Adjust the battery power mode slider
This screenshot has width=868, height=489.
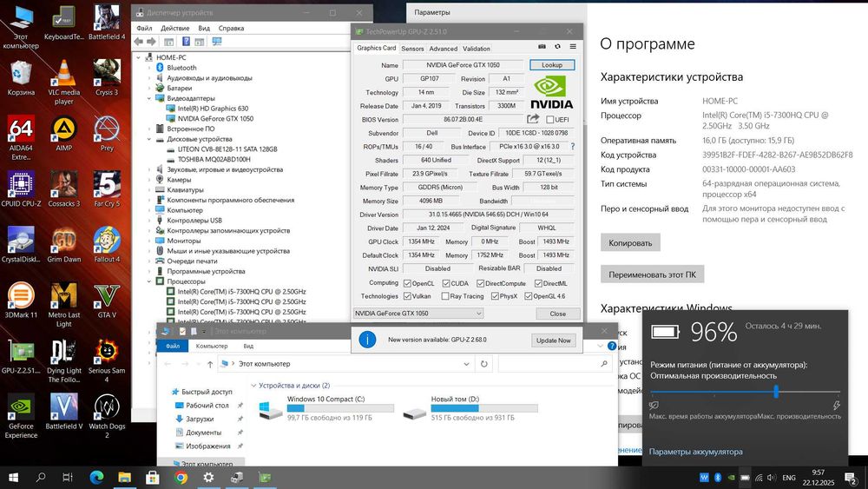click(x=776, y=392)
